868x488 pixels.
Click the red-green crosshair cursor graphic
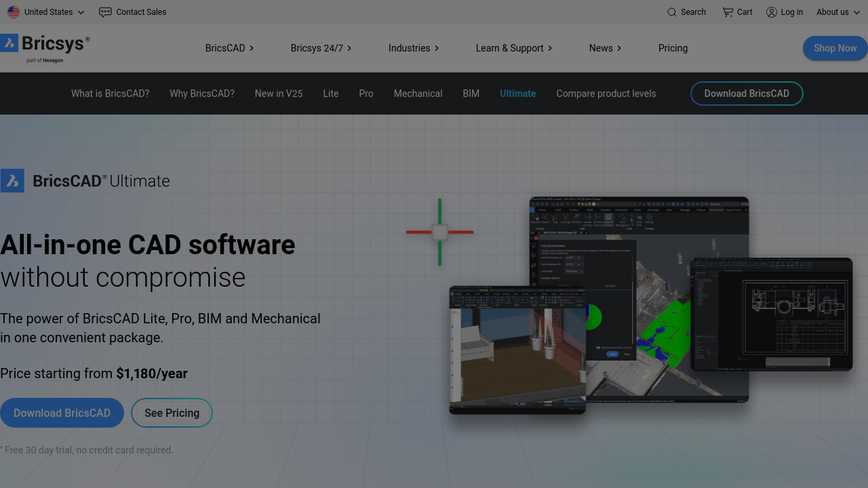tap(439, 232)
